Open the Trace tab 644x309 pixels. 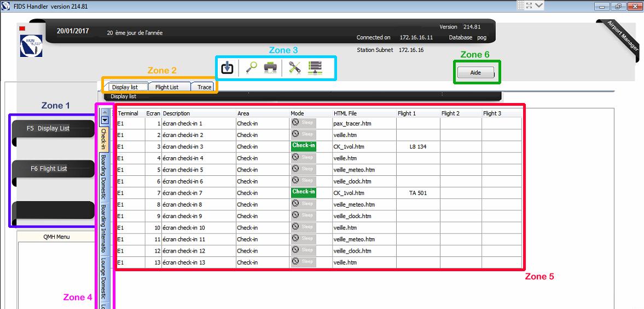(204, 87)
